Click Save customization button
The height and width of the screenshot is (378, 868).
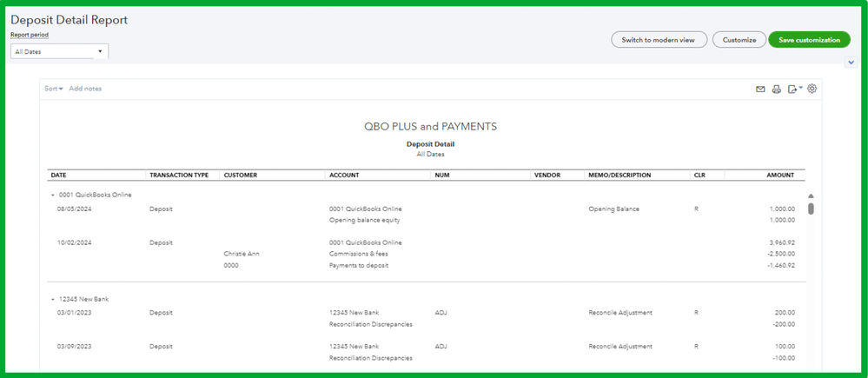click(809, 40)
